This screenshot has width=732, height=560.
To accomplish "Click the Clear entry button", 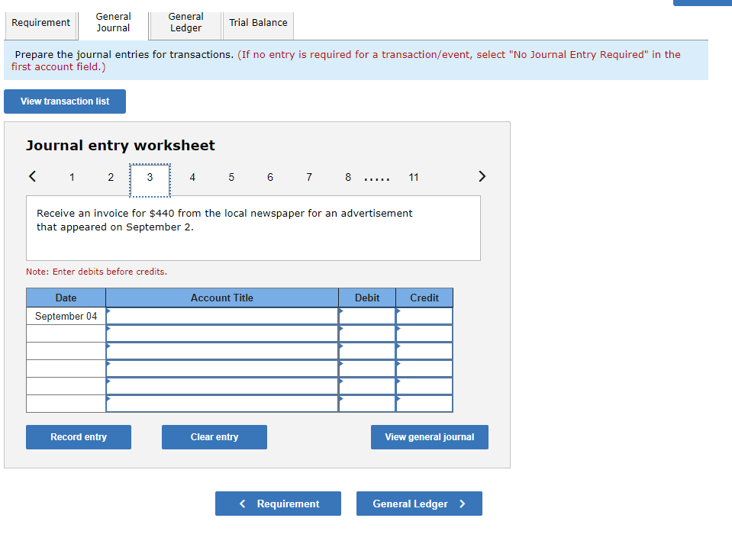I will coord(214,437).
